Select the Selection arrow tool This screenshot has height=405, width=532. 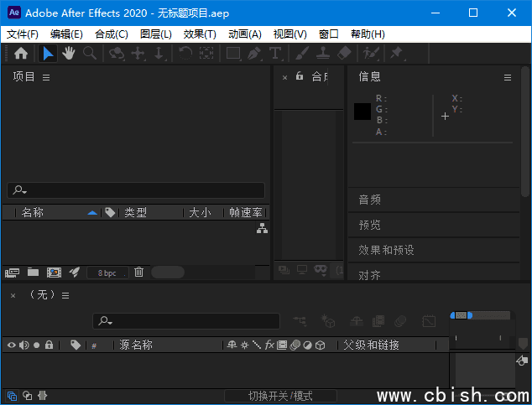click(x=48, y=53)
